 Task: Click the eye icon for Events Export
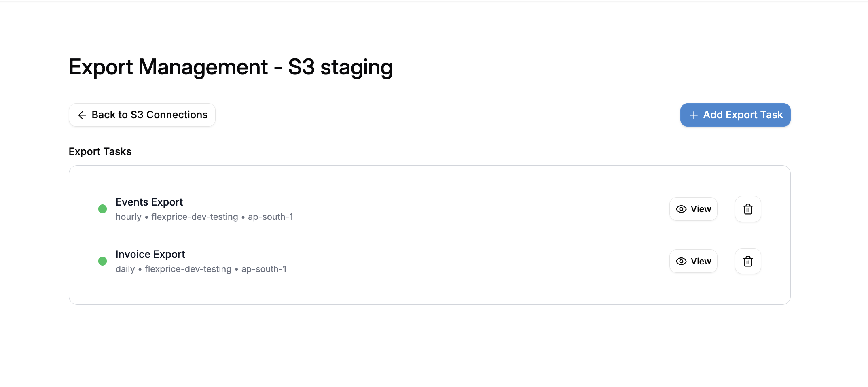[x=681, y=209]
